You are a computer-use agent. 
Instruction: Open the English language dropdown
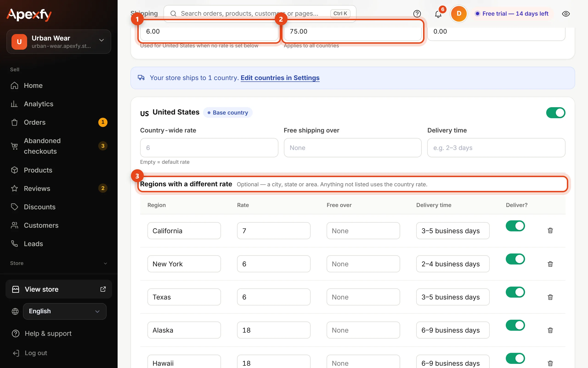pyautogui.click(x=65, y=311)
